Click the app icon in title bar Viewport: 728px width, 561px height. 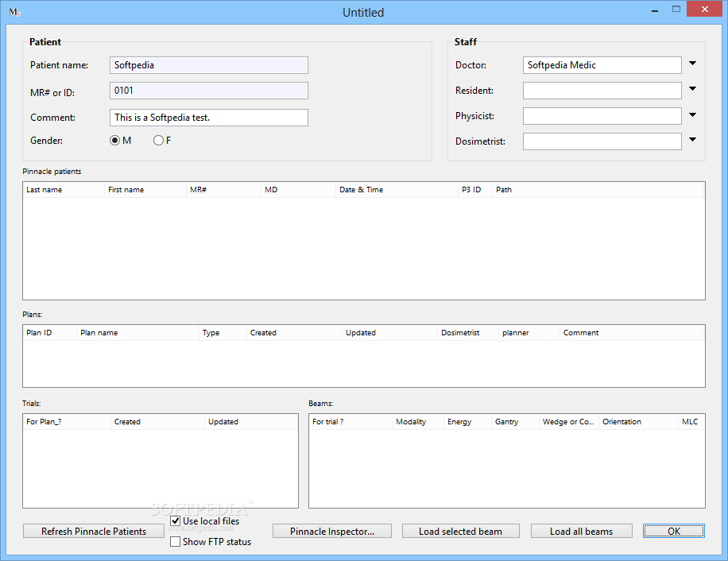pyautogui.click(x=14, y=12)
